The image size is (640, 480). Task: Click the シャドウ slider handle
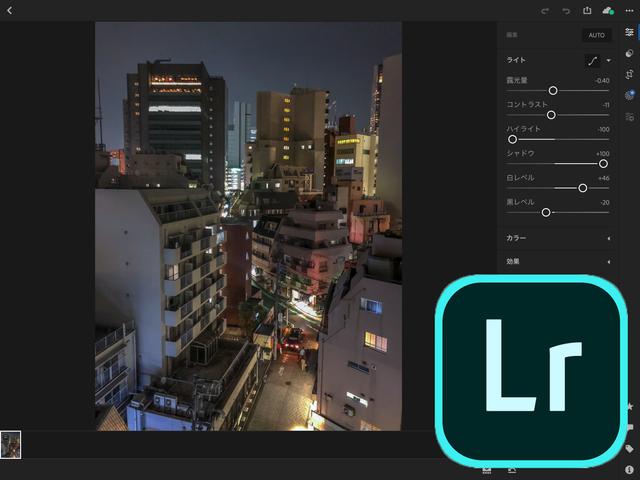coord(603,164)
